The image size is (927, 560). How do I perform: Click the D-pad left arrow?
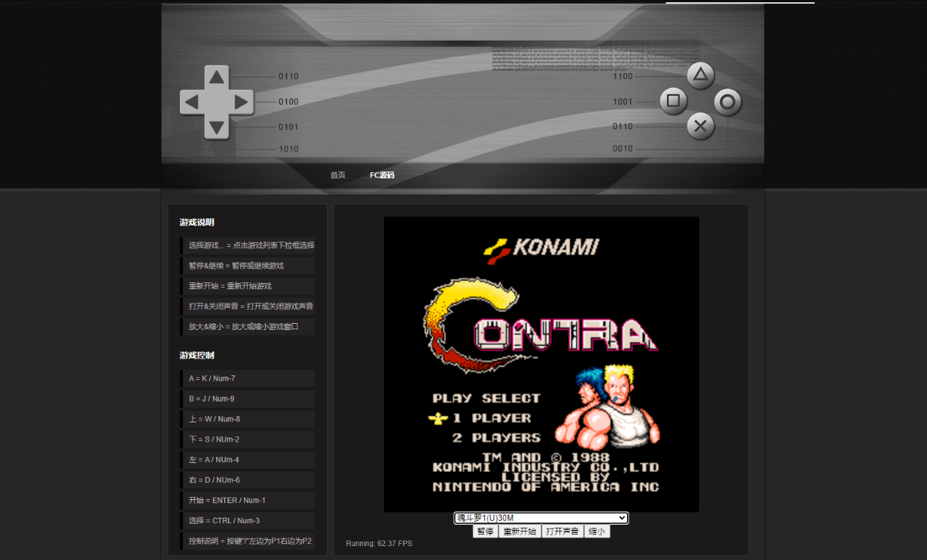pos(192,102)
